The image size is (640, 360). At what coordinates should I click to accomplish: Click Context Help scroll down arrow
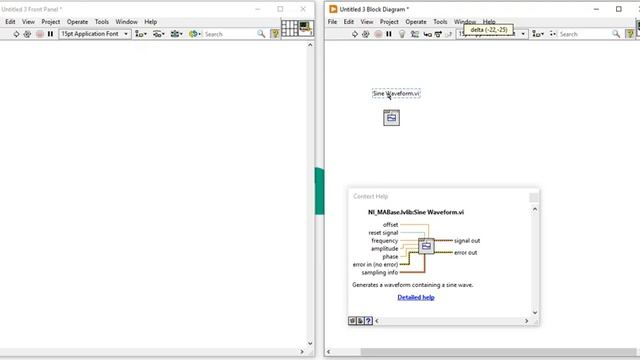[x=535, y=313]
